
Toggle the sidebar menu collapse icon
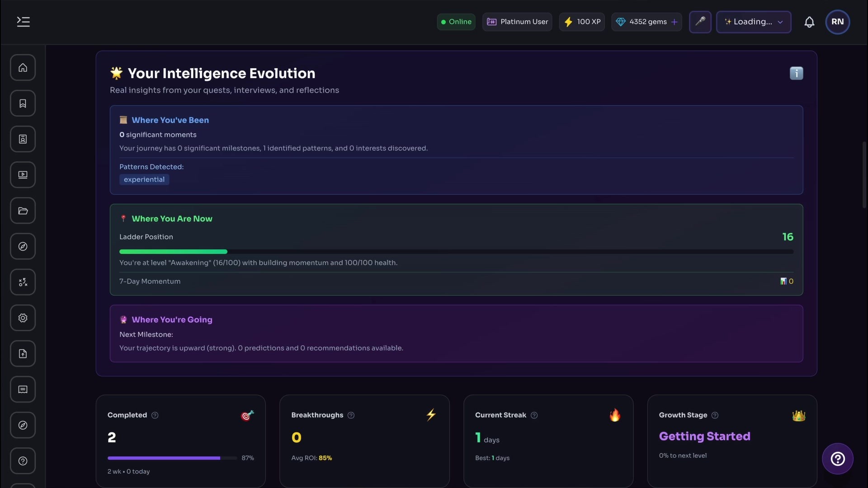coord(23,22)
